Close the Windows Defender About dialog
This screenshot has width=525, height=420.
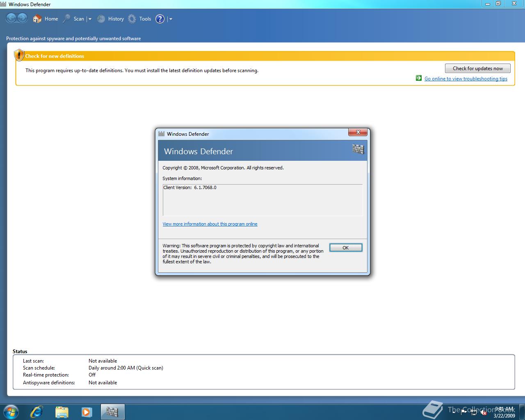pos(358,132)
